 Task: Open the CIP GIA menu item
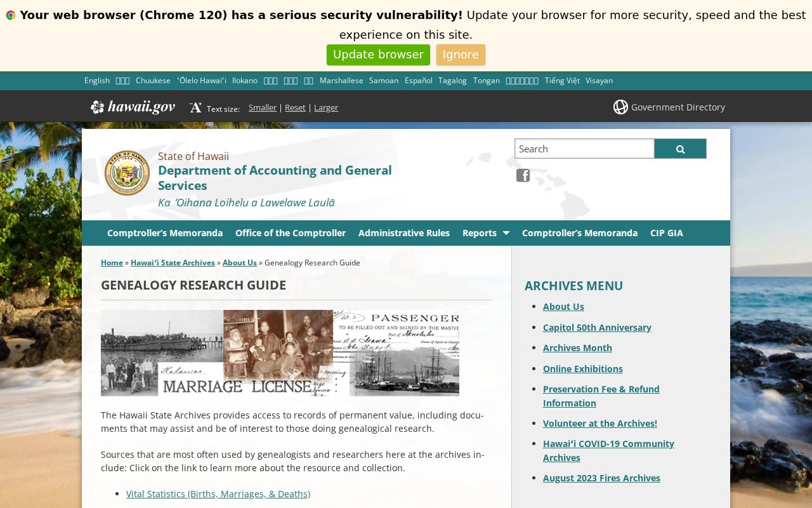point(667,233)
